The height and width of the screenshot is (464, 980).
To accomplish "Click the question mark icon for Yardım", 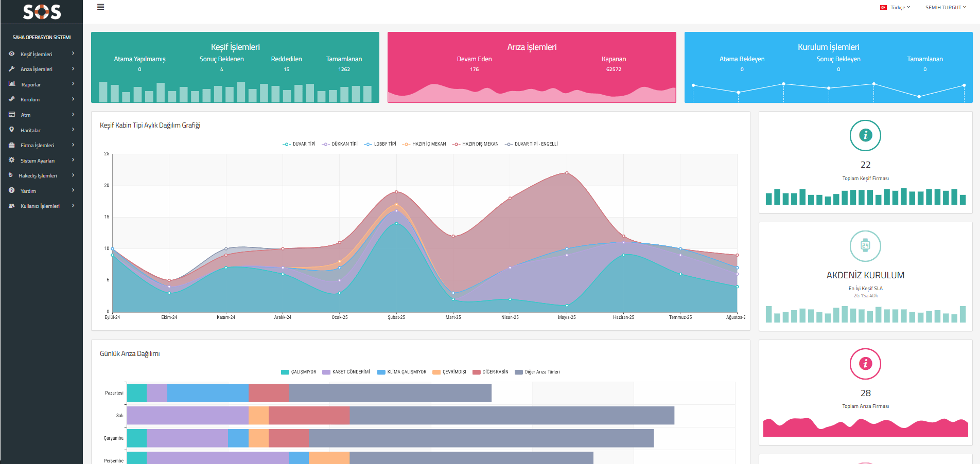I will 12,191.
